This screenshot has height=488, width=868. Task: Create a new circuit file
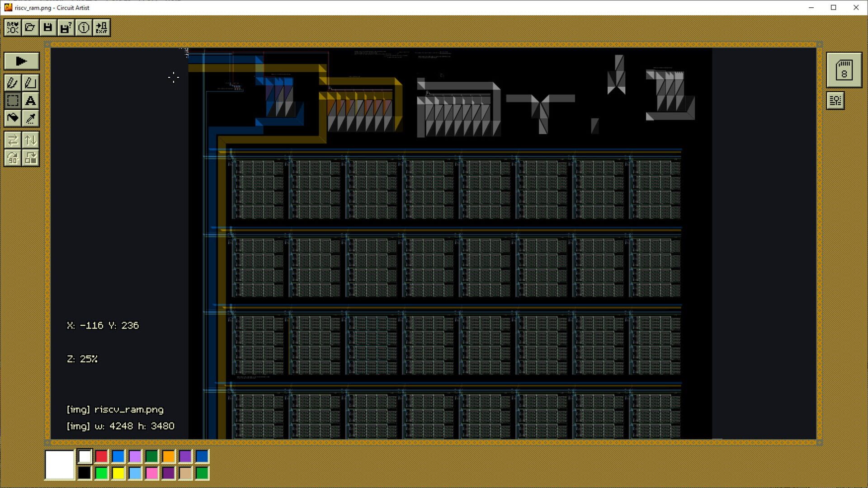[12, 28]
